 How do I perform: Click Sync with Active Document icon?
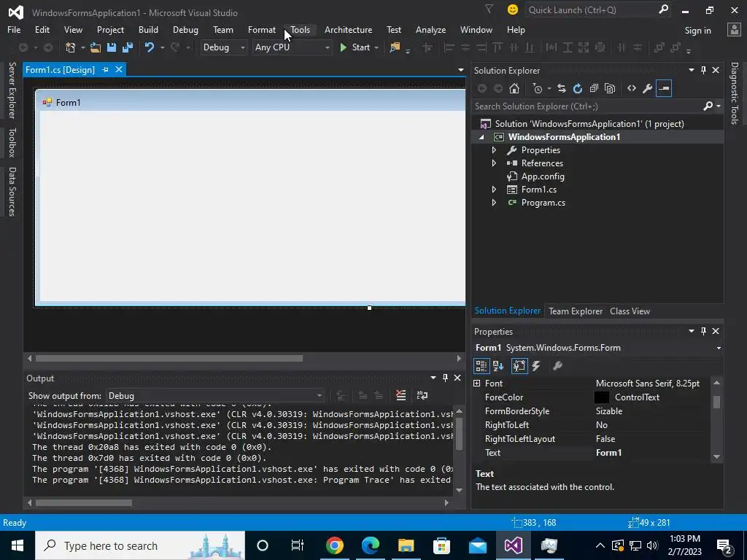pyautogui.click(x=561, y=88)
